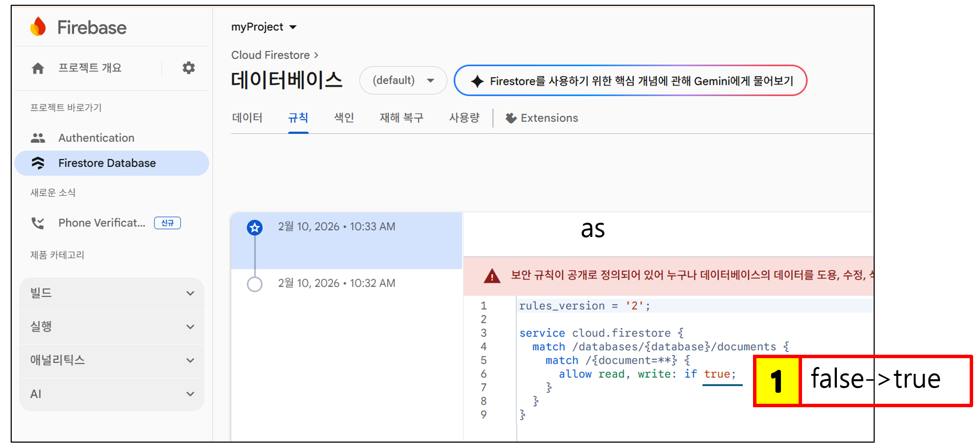The height and width of the screenshot is (445, 980).
Task: Open Authentication in the sidebar
Action: click(112, 138)
